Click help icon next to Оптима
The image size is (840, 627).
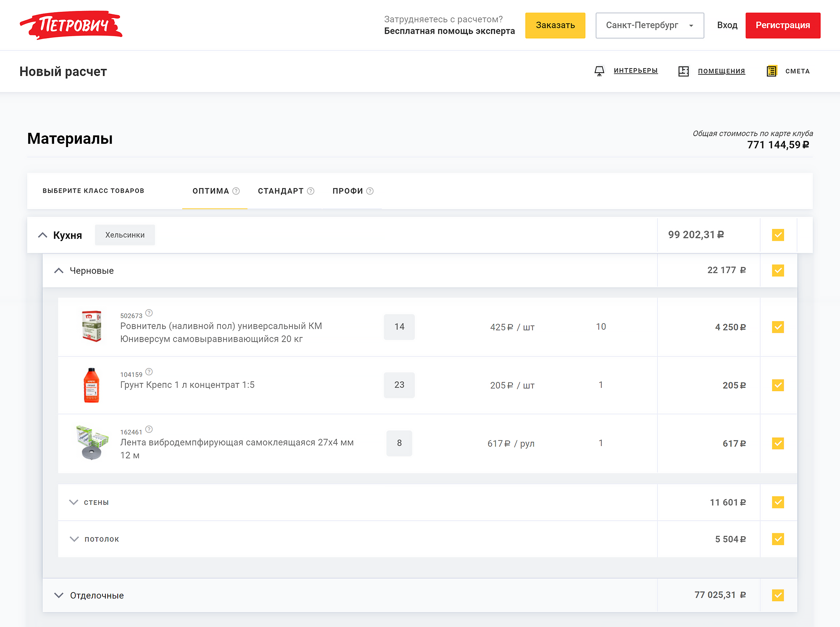point(236,191)
